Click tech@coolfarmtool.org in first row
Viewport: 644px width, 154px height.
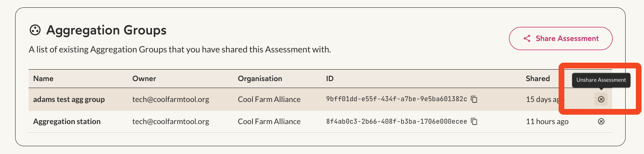(x=171, y=99)
